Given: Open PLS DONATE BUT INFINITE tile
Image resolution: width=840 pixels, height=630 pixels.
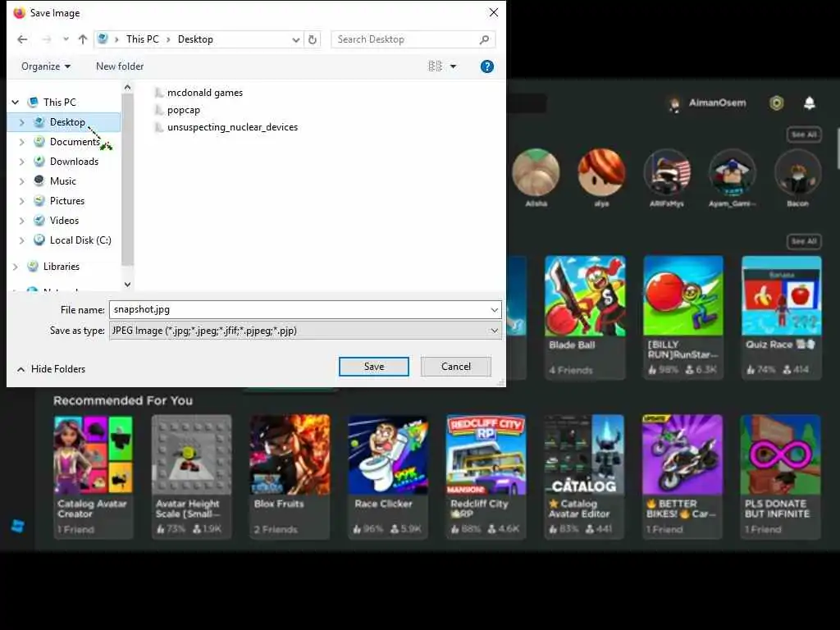Looking at the screenshot, I should [x=781, y=477].
